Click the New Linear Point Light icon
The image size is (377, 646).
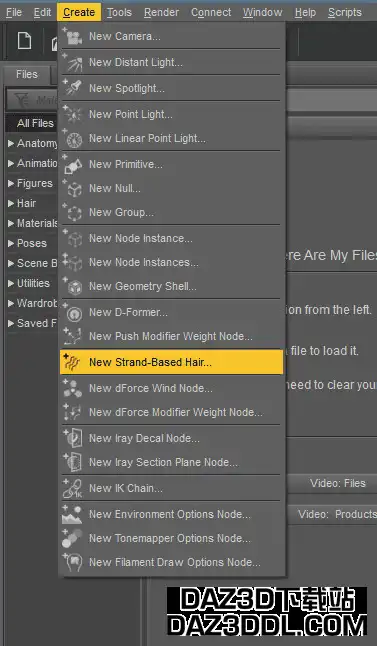coord(73,138)
